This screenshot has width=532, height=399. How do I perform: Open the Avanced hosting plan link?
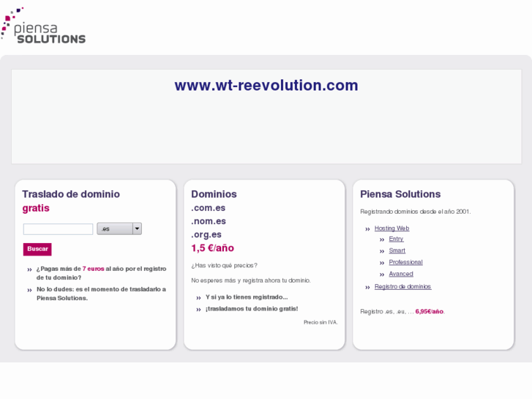401,273
